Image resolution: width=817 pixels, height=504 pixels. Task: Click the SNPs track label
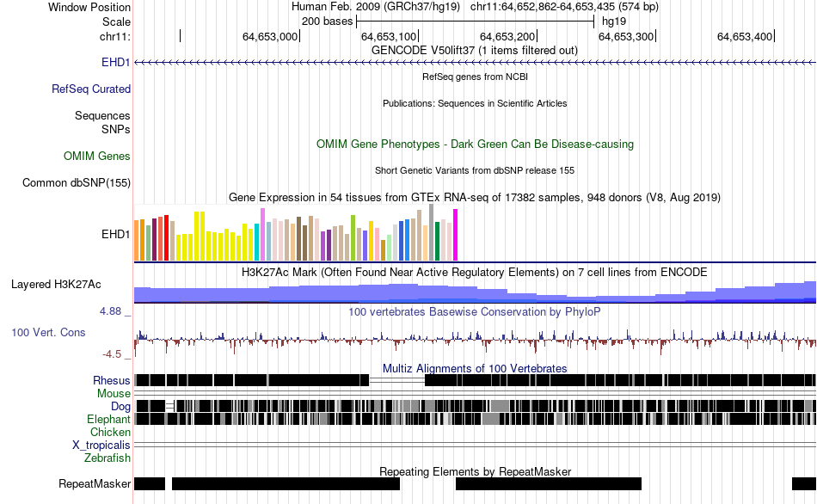[x=116, y=129]
